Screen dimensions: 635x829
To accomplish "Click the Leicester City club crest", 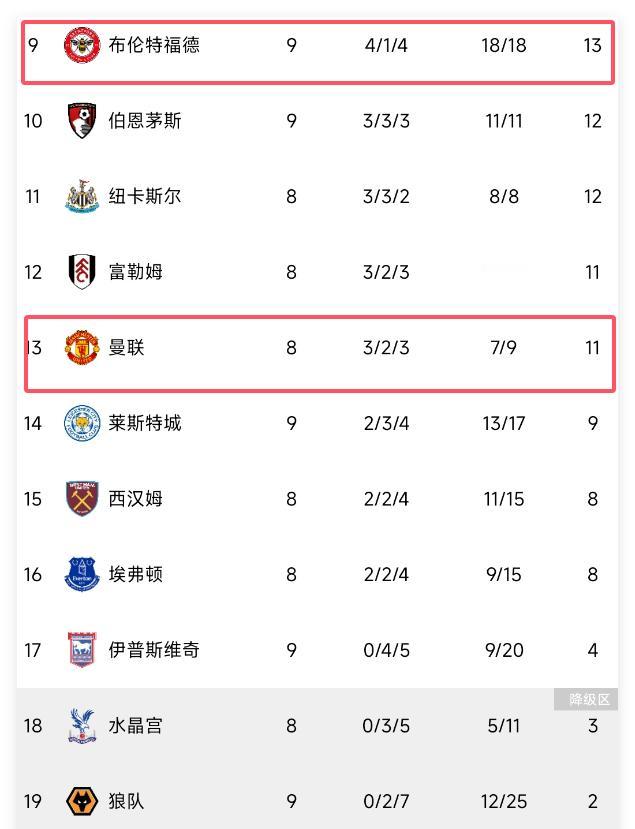I will 81,423.
